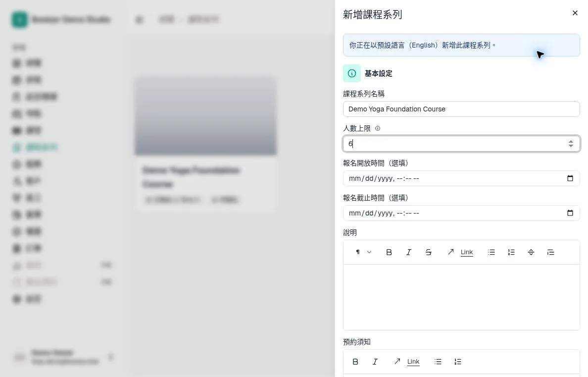Screen dimensions: 588x377
Task: Open paragraph style dropdown in 說明 toolbar
Action: (363, 252)
